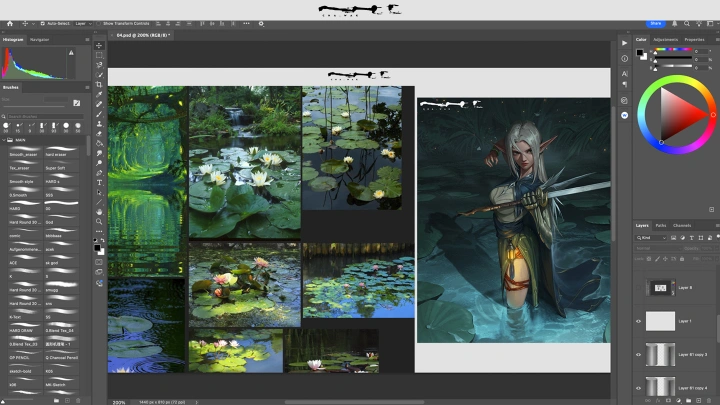Select the Pen tool

click(x=99, y=173)
